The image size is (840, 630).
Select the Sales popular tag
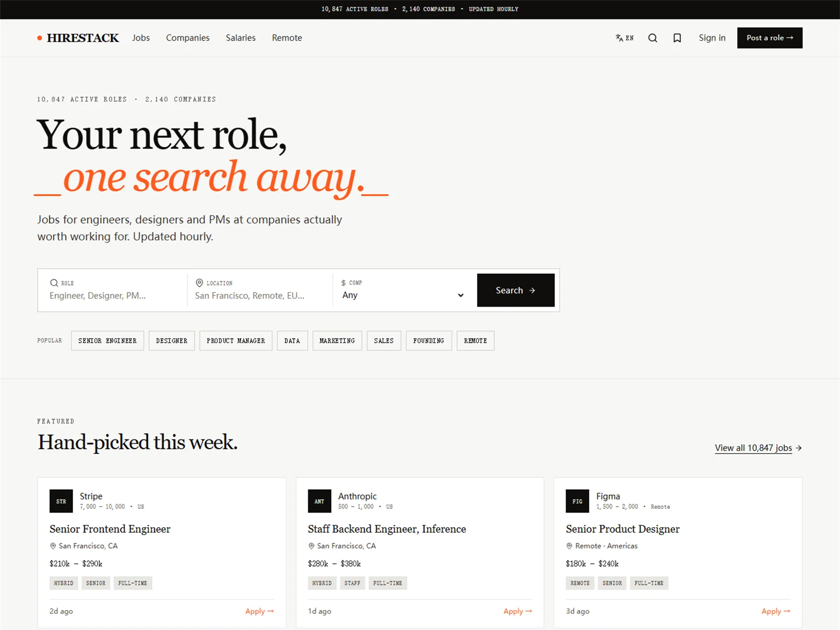pos(384,341)
